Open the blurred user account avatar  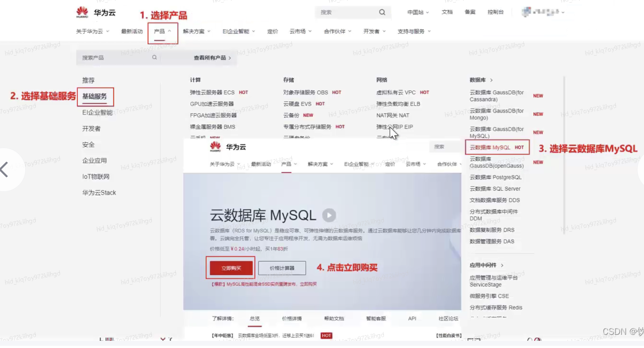pyautogui.click(x=526, y=12)
